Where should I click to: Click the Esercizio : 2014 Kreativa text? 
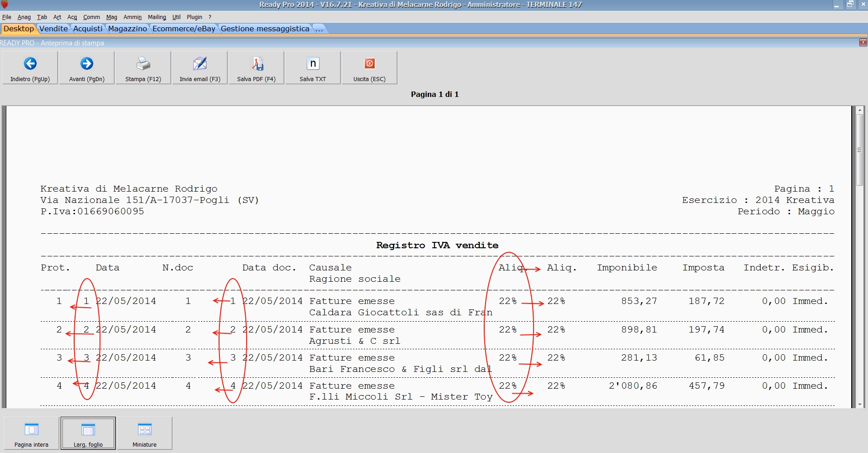click(x=758, y=200)
